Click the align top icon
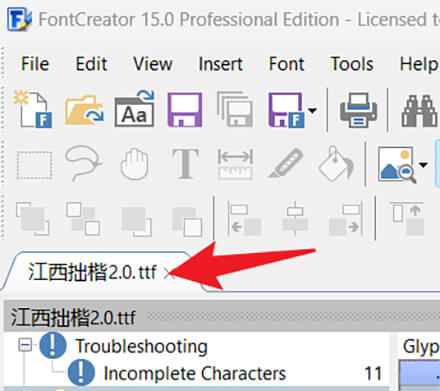 407,218
